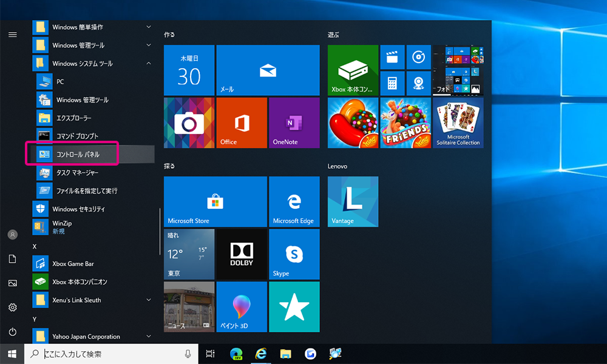The height and width of the screenshot is (364, 607).
Task: Open the OneNote tile
Action: [294, 123]
